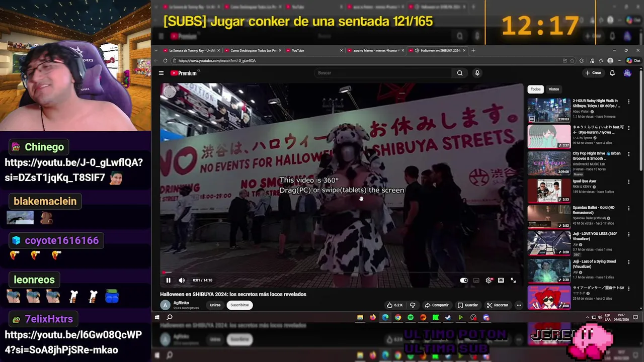Open YouTube notifications bell

(612, 73)
